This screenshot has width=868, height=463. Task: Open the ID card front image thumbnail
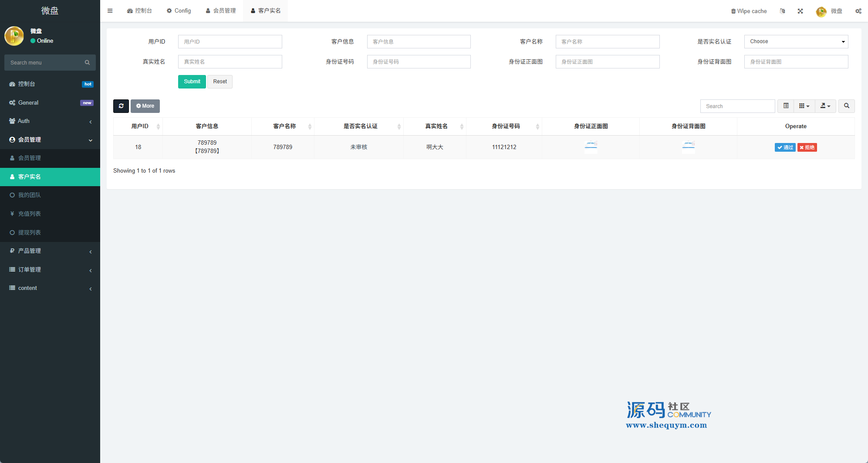[x=591, y=146]
